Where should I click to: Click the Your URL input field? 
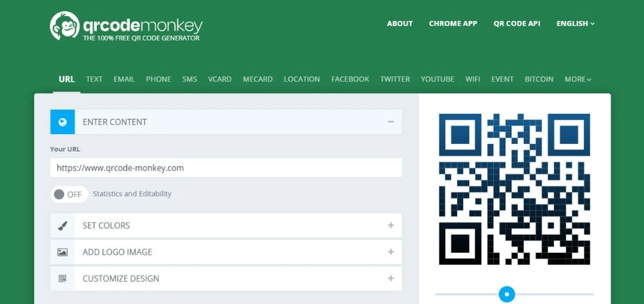(x=225, y=168)
